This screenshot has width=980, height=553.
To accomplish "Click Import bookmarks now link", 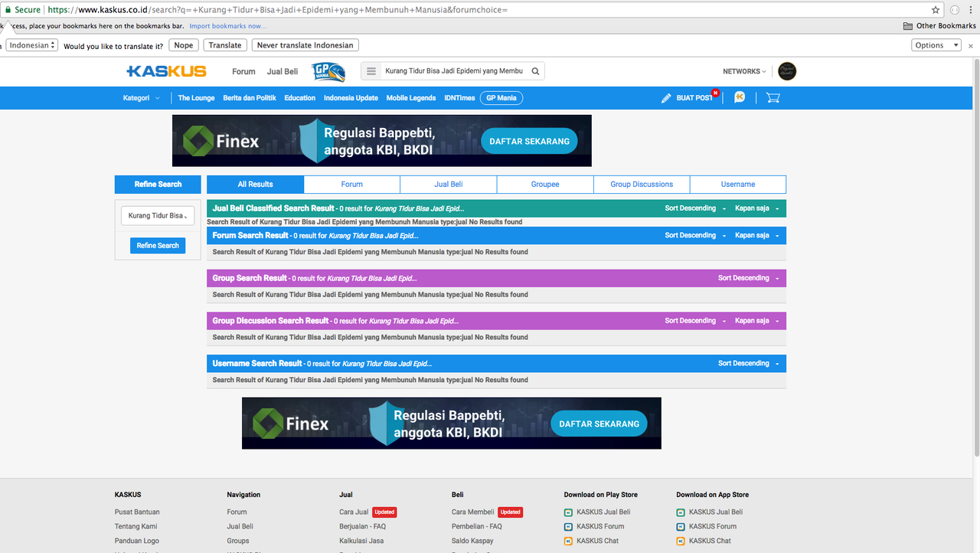I will [228, 26].
